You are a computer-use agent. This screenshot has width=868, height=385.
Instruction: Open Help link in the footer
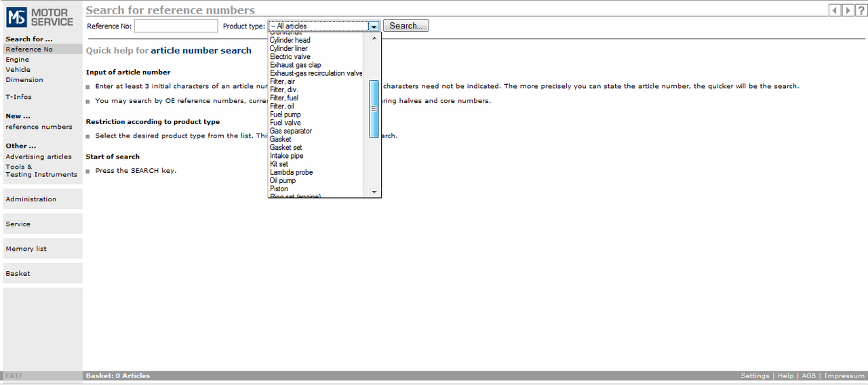coord(785,376)
